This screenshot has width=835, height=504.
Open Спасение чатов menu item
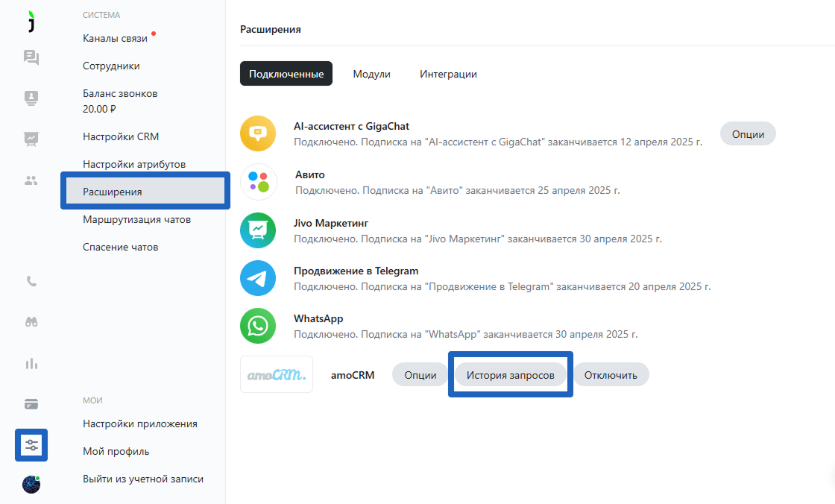tap(120, 248)
